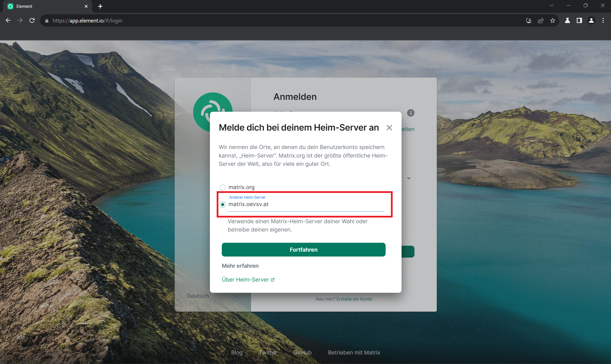Open the browser profile icon
The width and height of the screenshot is (611, 364).
tap(591, 21)
